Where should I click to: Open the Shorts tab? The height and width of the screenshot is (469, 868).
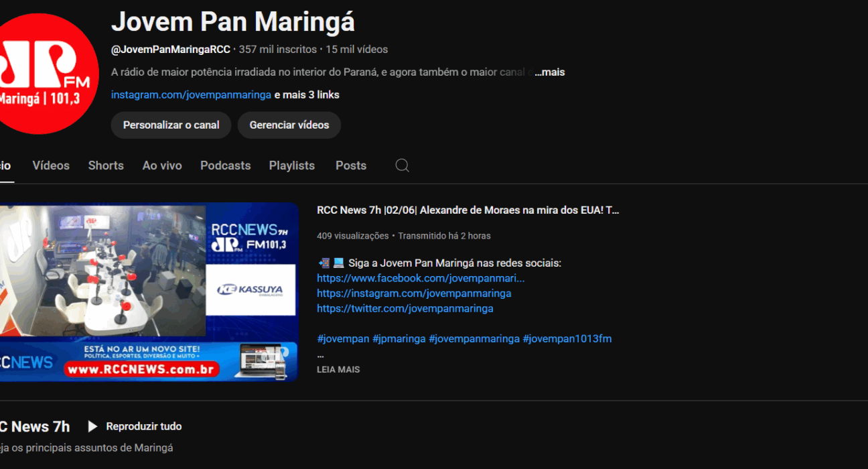(x=106, y=165)
